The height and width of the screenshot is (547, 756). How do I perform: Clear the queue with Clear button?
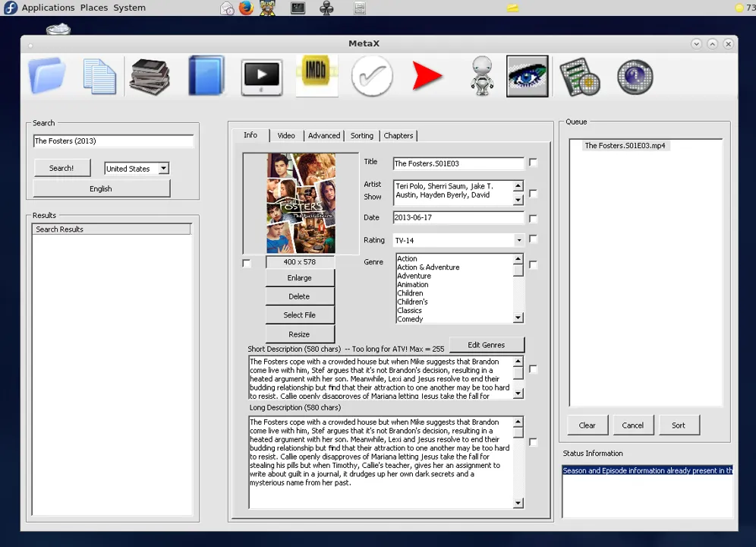click(x=587, y=425)
